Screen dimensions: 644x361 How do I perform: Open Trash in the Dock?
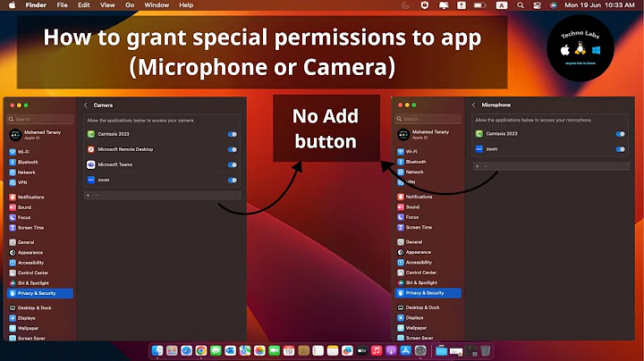pyautogui.click(x=485, y=351)
